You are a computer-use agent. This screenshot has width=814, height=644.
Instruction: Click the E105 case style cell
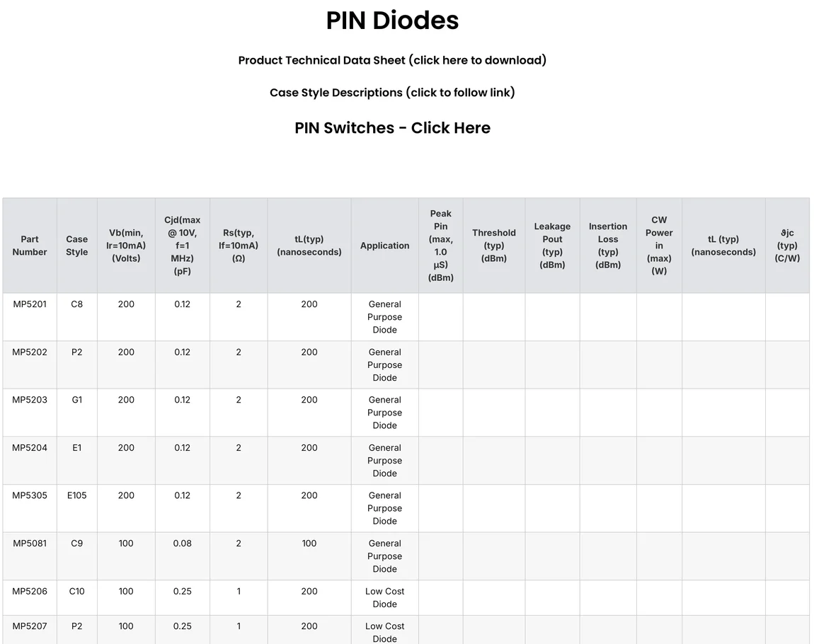77,495
